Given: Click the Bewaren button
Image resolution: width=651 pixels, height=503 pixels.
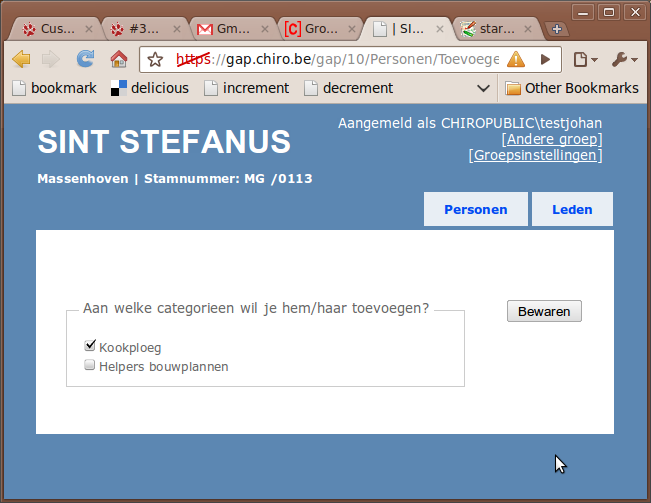Looking at the screenshot, I should click(x=544, y=311).
